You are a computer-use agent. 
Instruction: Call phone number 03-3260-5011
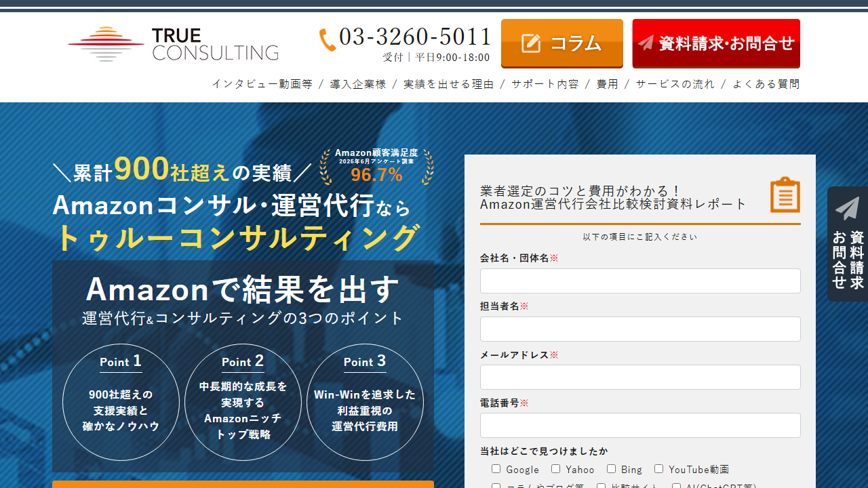click(x=415, y=36)
